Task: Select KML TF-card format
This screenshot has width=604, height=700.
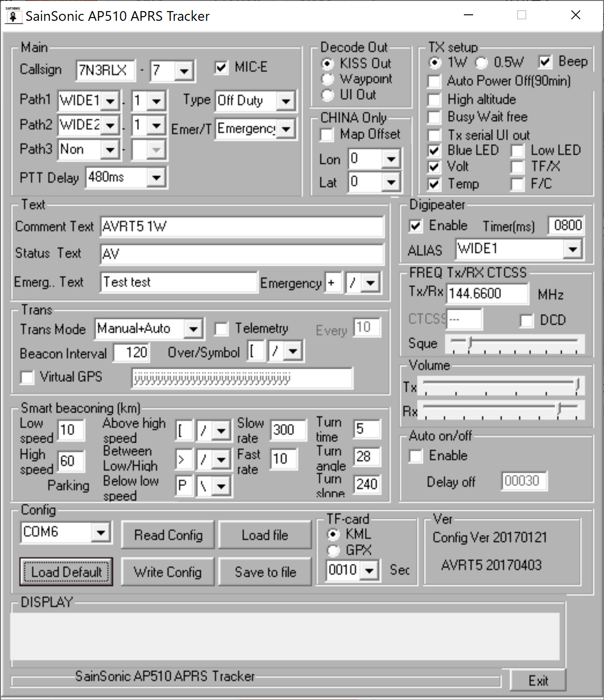Action: coord(333,534)
